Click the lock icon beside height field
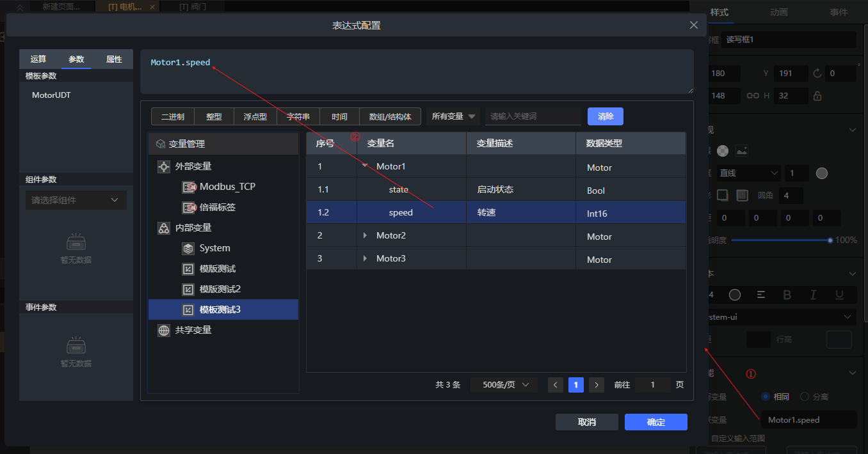 (817, 96)
